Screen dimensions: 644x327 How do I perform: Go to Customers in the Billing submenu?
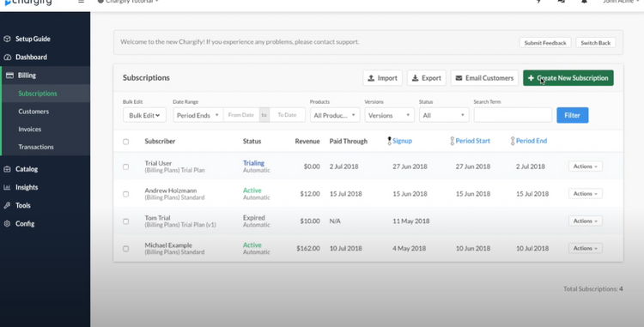click(33, 112)
